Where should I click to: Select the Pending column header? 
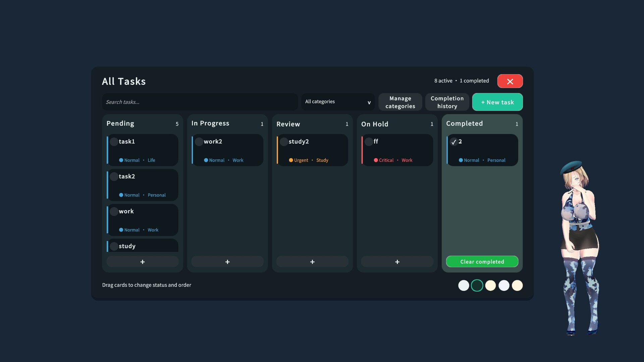pos(120,124)
